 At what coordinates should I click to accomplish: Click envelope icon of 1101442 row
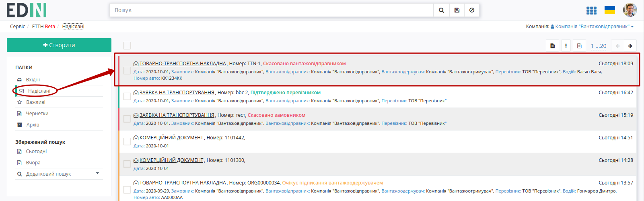(136, 138)
